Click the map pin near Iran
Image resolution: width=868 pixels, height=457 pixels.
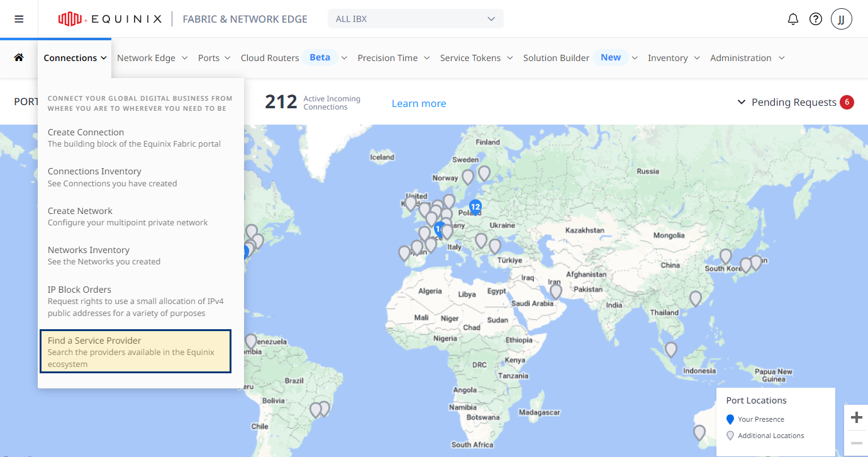pos(556,291)
